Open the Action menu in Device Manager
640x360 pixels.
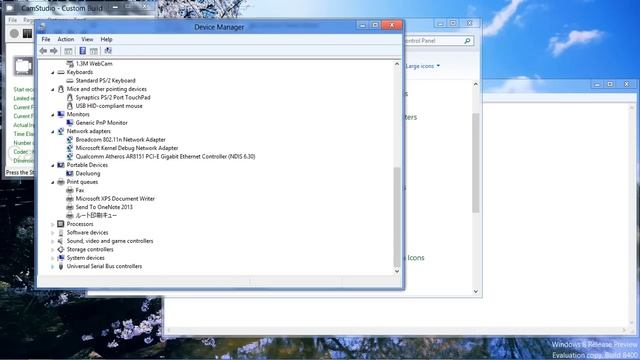pyautogui.click(x=65, y=40)
